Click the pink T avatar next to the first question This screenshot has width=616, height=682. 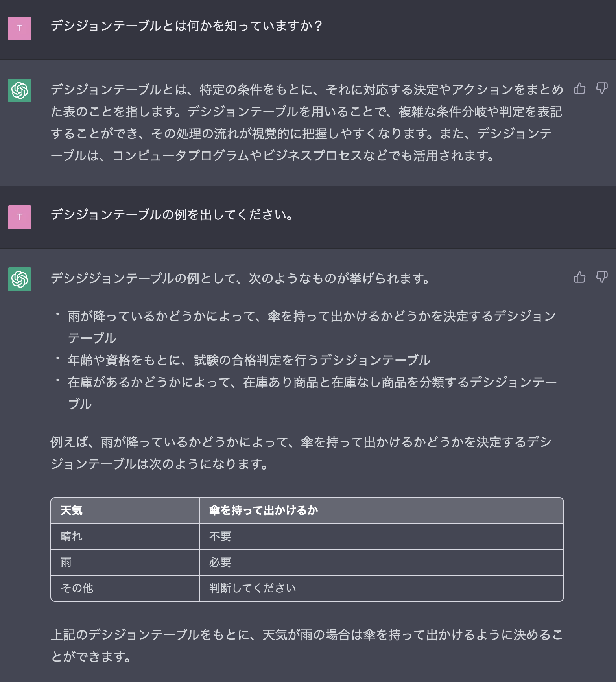click(20, 28)
